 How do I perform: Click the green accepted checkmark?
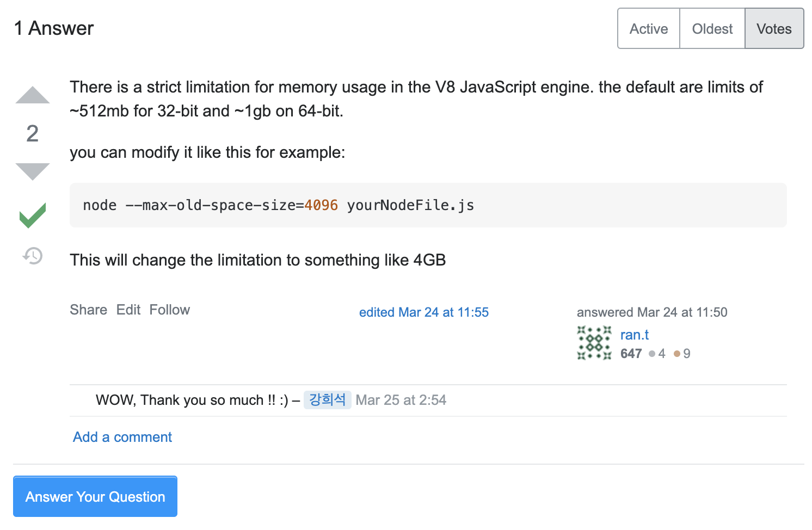[33, 215]
